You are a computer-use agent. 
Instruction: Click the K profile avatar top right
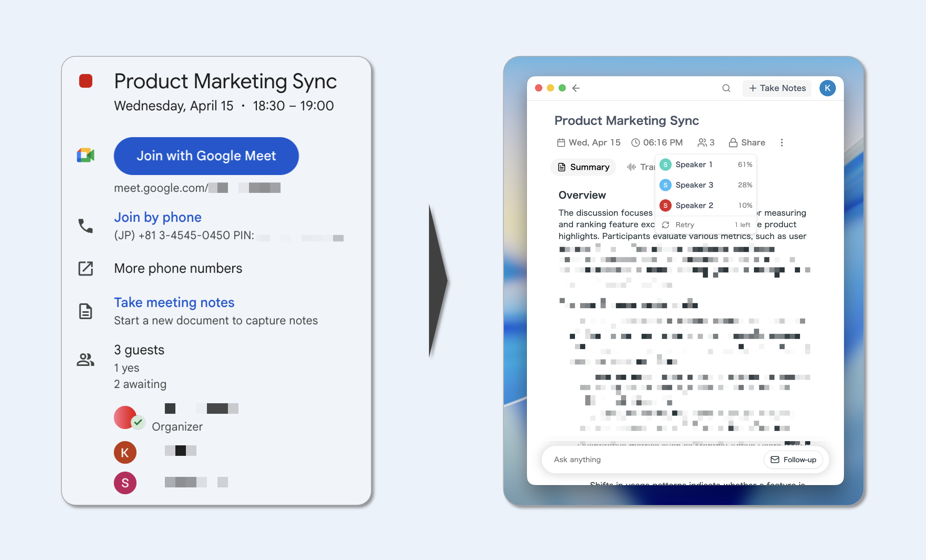[827, 88]
